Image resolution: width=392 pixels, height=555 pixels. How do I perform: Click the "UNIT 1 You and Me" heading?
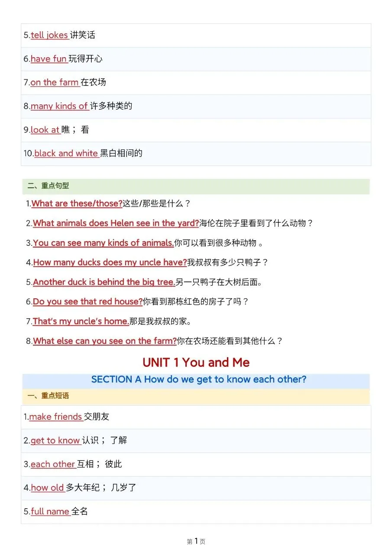coord(196,362)
